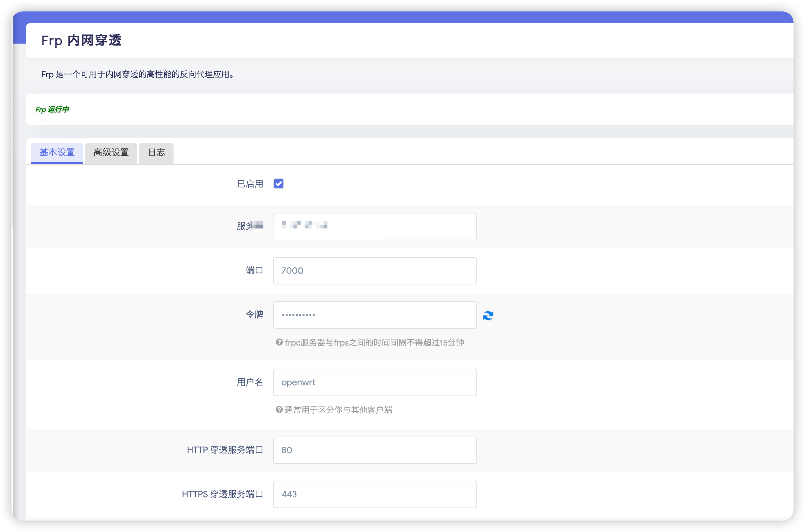This screenshot has height=532, width=805.
Task: Click the HTTPS port field showing 443
Action: coord(375,494)
